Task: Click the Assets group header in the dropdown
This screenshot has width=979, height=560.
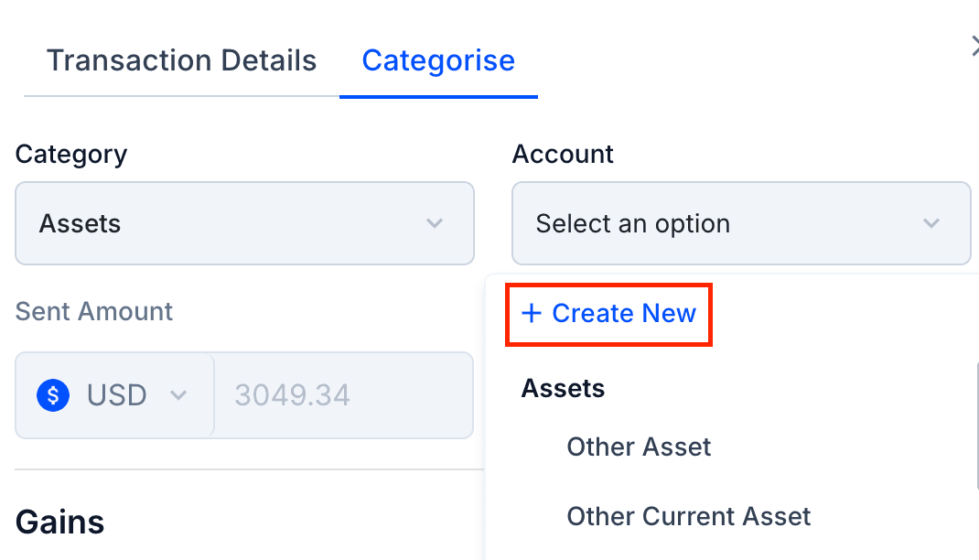Action: (x=563, y=388)
